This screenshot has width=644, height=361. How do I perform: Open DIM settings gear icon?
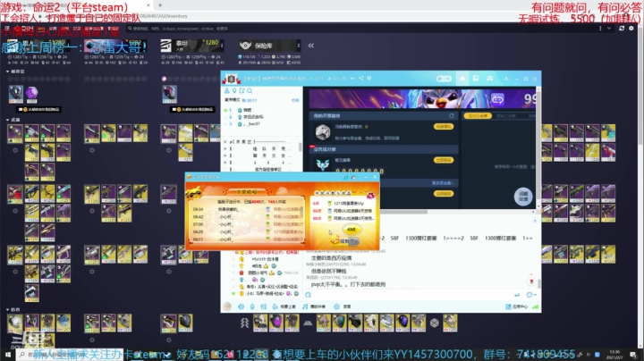[631, 29]
